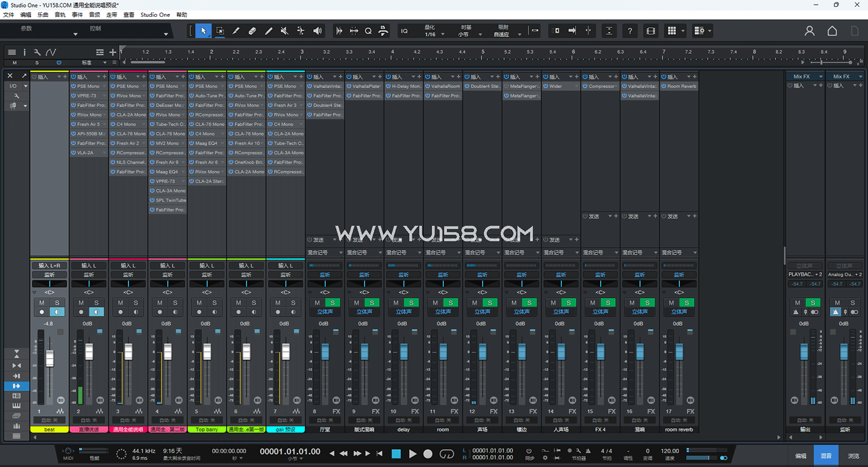Image resolution: width=868 pixels, height=467 pixels.
Task: Toggle PSE Mono power on beat channel 2
Action: click(x=73, y=86)
